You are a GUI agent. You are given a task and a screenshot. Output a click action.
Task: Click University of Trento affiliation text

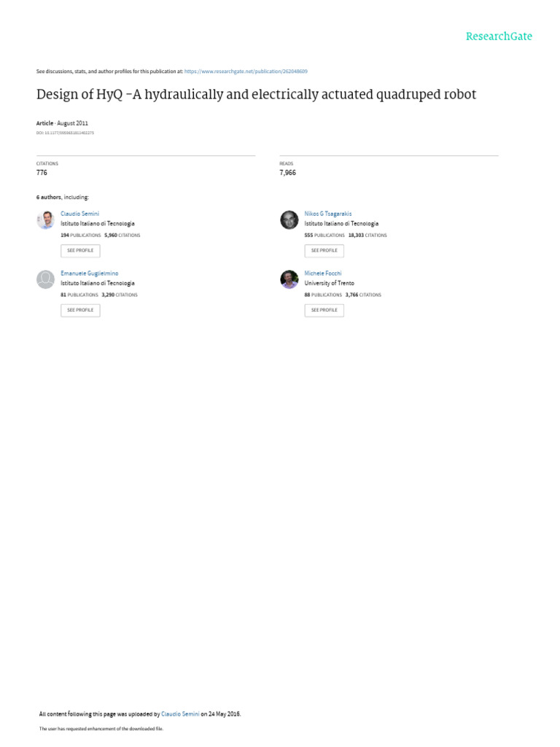[x=330, y=283]
